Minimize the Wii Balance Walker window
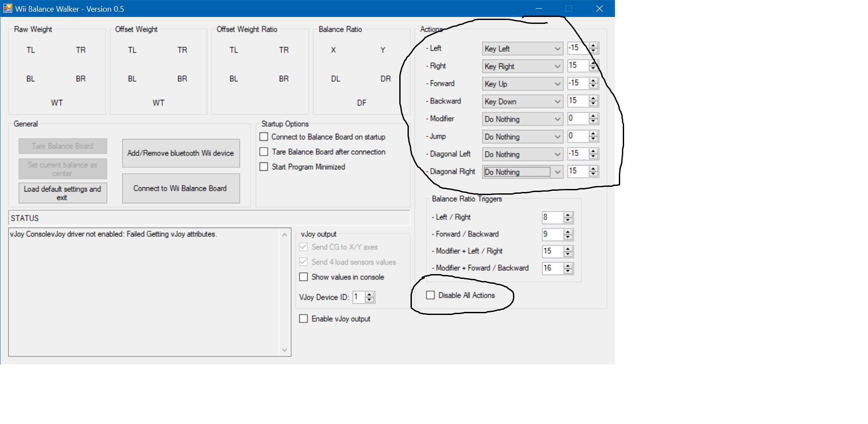 [539, 9]
